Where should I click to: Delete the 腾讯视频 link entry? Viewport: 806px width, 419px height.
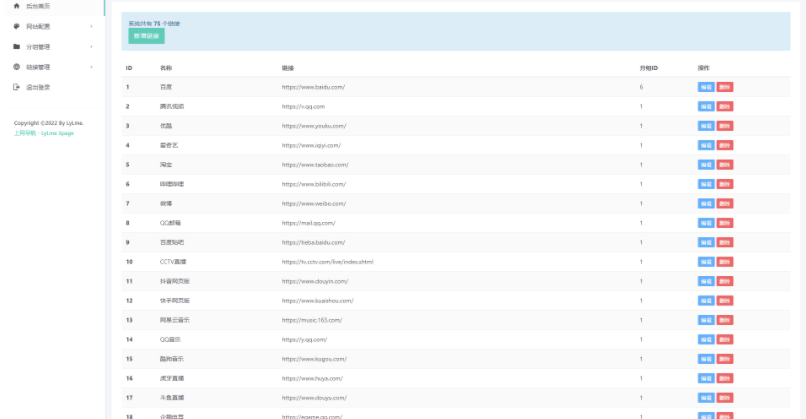(x=725, y=106)
